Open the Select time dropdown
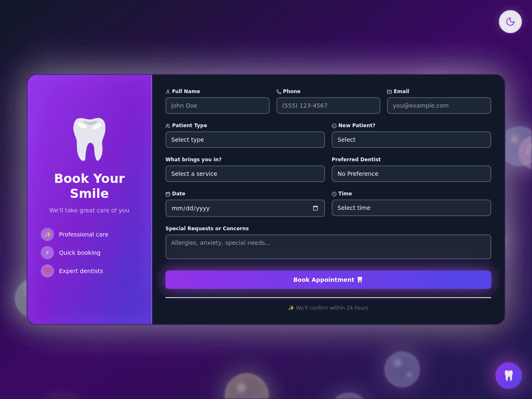Image resolution: width=532 pixels, height=399 pixels. point(411,208)
